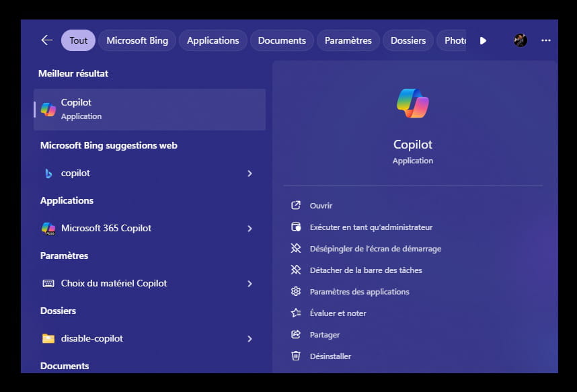Click the share icon
Viewport: 577px width, 392px height.
(x=296, y=334)
